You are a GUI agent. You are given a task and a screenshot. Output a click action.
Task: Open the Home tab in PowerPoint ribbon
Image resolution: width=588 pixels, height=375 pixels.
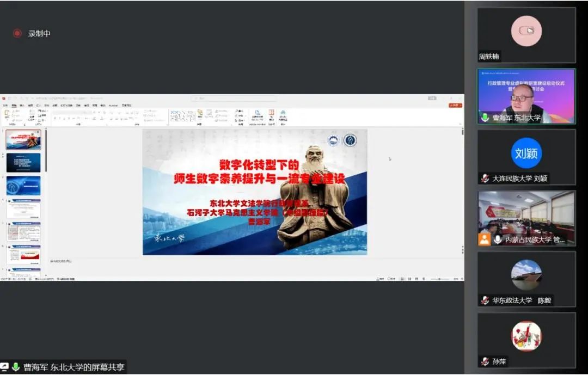[13, 105]
